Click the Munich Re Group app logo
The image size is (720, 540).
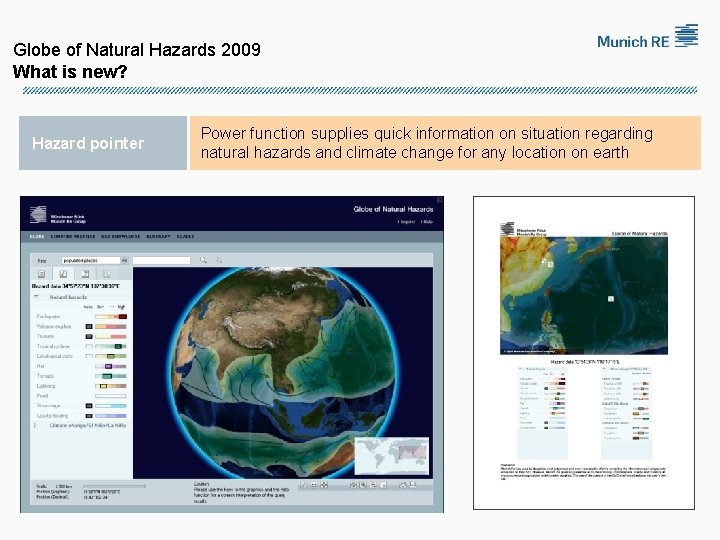click(x=57, y=215)
